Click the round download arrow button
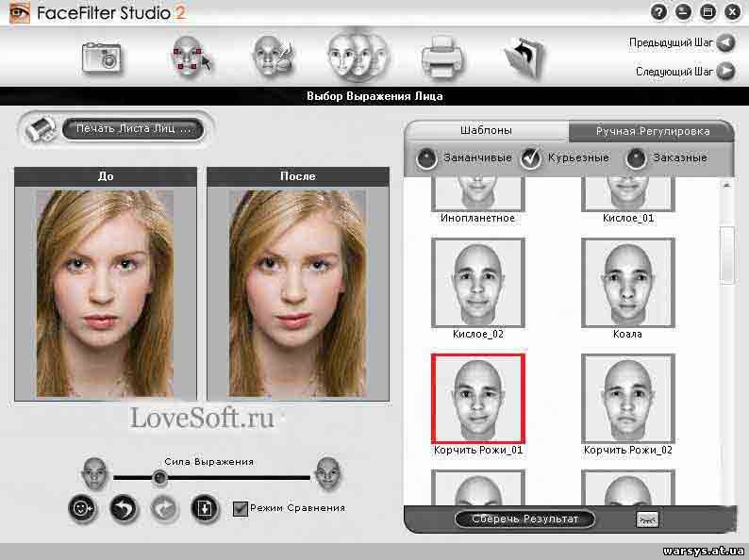This screenshot has height=560, width=749. pyautogui.click(x=205, y=508)
